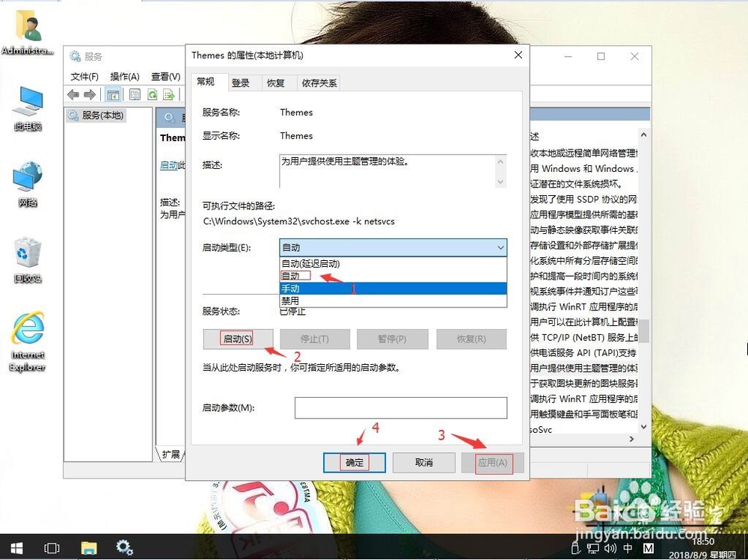Choose 手动 from the startup type list
This screenshot has width=748, height=560.
pos(393,289)
